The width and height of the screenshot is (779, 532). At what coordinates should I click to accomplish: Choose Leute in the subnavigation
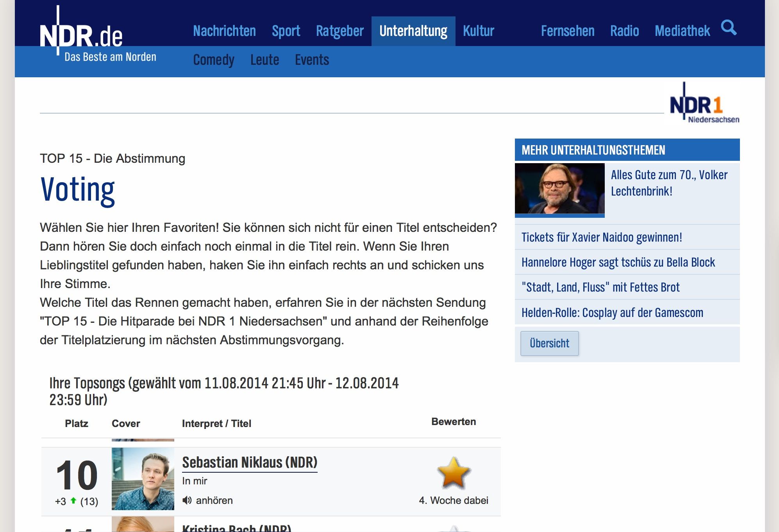(265, 60)
